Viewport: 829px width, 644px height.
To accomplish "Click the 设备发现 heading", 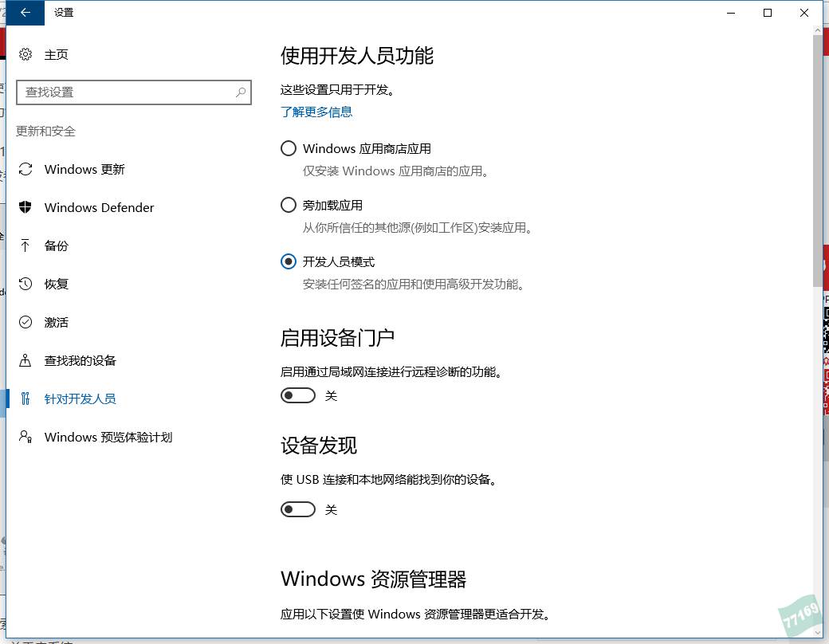I will coord(319,446).
